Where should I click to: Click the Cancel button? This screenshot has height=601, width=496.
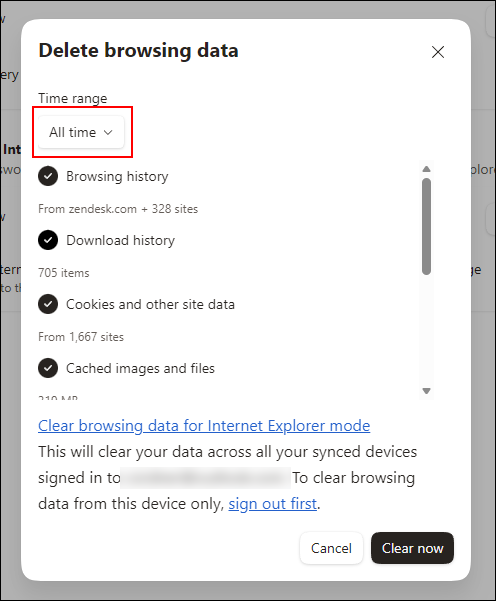tap(331, 548)
